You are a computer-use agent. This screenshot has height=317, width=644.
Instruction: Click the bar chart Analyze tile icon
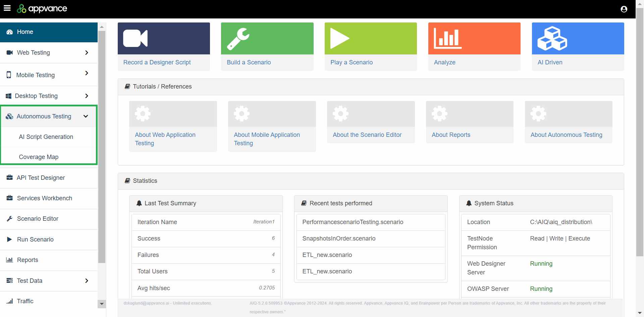448,38
